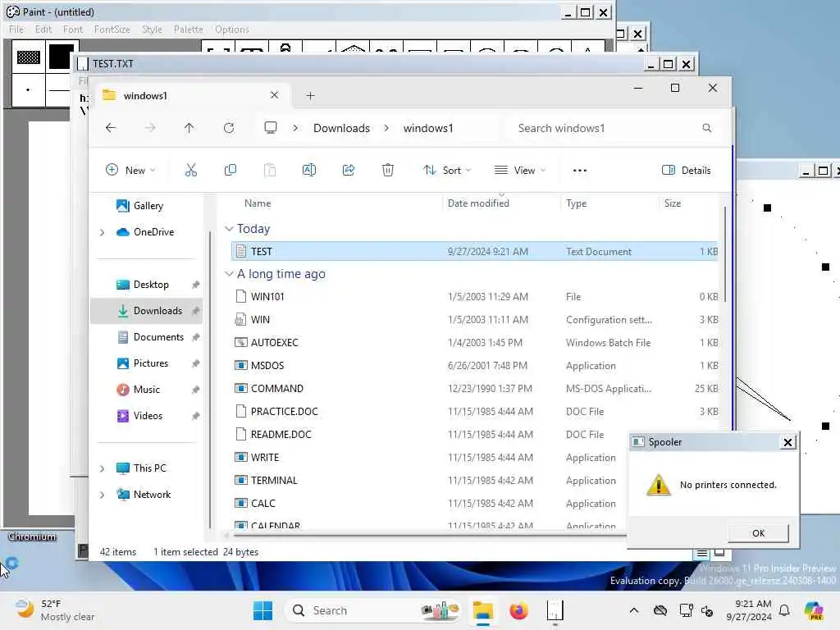
Task: Toggle the Details pane button
Action: tap(687, 171)
